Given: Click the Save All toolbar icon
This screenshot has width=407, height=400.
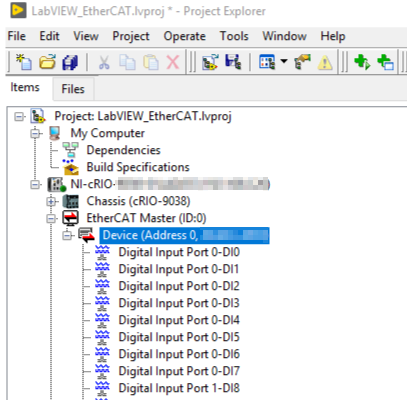Looking at the screenshot, I should [x=70, y=62].
